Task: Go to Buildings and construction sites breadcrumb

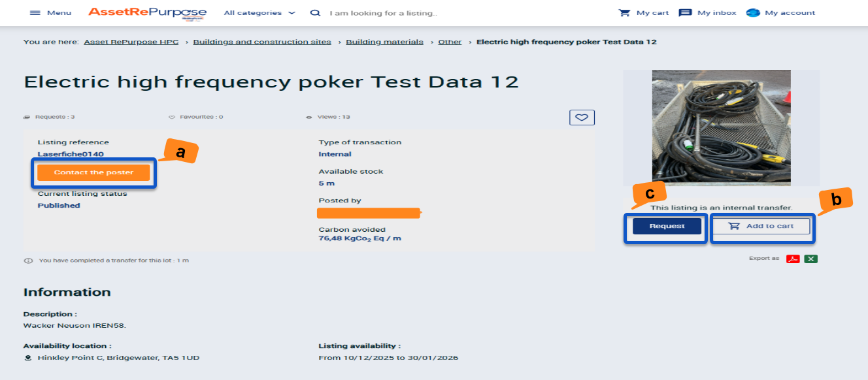Action: coord(262,42)
